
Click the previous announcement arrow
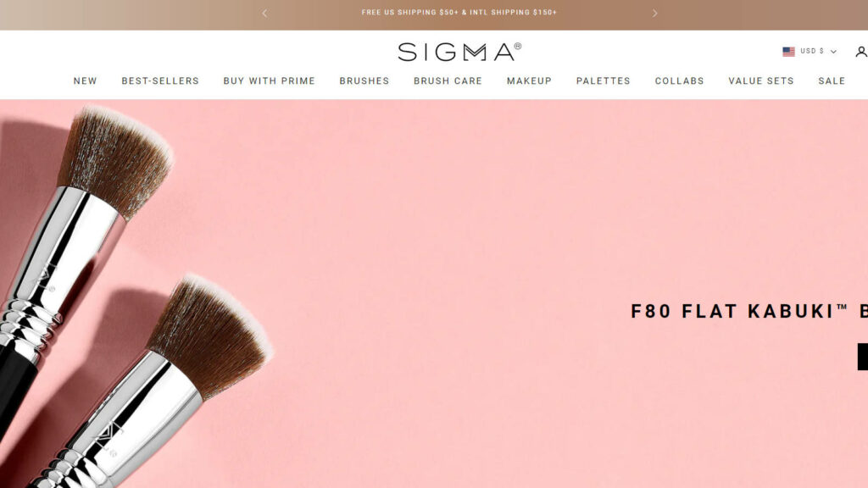point(264,14)
